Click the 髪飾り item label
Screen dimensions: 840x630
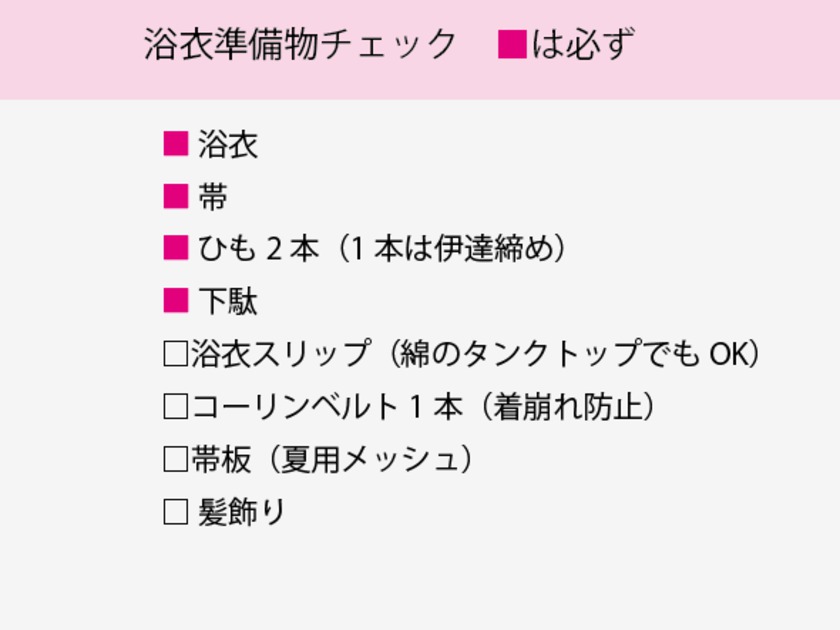pos(242,513)
